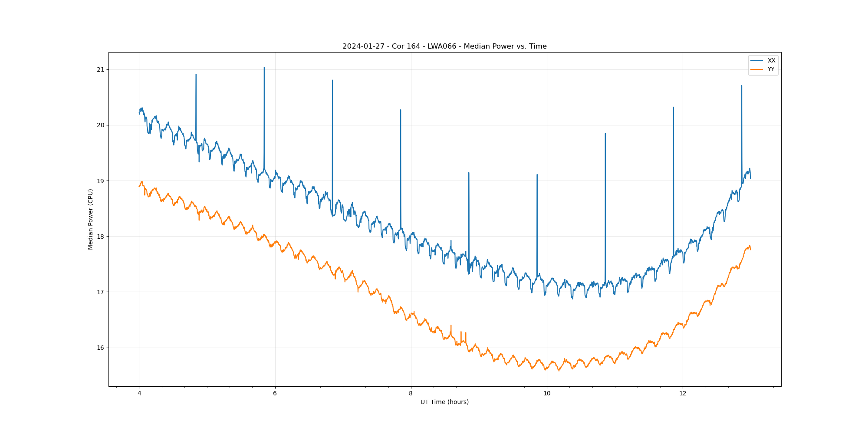Image resolution: width=868 pixels, height=434 pixels.
Task: Click the start of the orange YY curve at hour 4
Action: 139,186
